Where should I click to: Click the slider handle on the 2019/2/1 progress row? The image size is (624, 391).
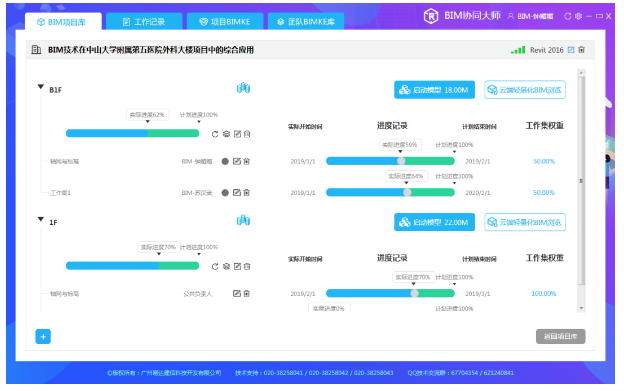(401, 161)
